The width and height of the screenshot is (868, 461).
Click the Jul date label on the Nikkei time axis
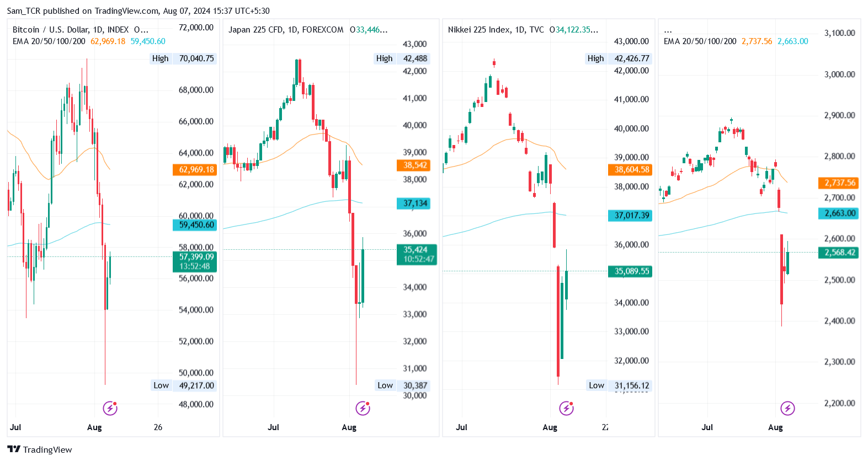click(461, 427)
